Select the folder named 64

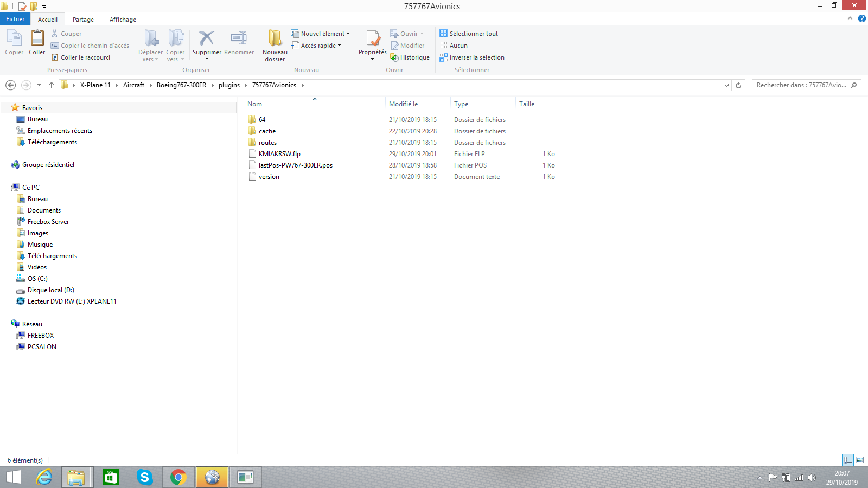tap(262, 120)
